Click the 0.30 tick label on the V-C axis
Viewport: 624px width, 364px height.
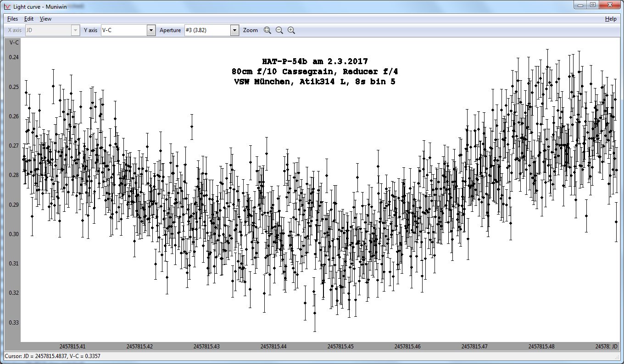tap(14, 234)
